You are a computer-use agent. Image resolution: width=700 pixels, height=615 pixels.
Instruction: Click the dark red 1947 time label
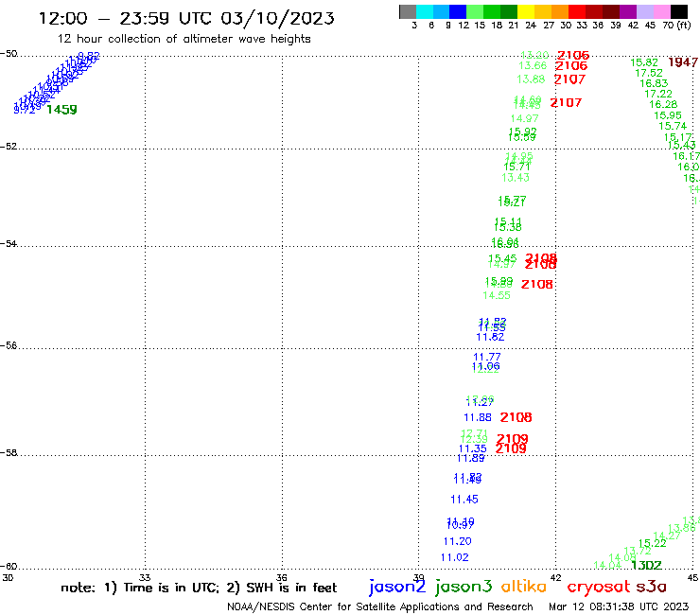pos(683,62)
